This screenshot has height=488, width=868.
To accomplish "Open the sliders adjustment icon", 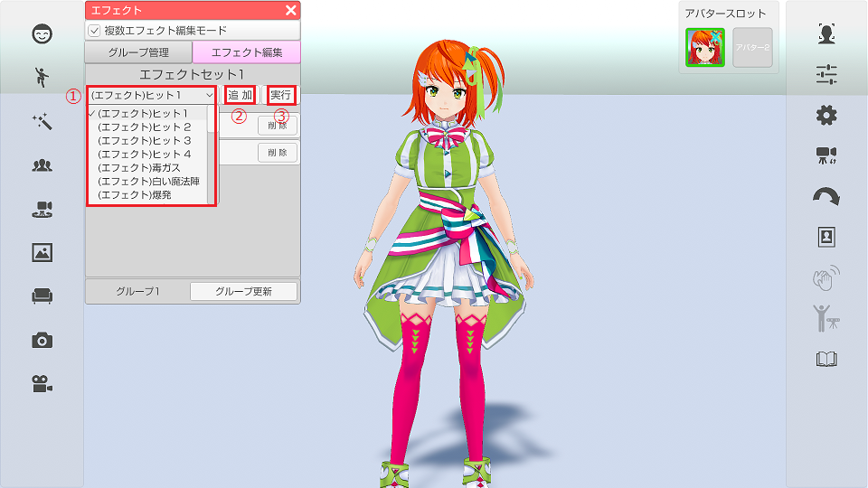I will click(x=826, y=74).
